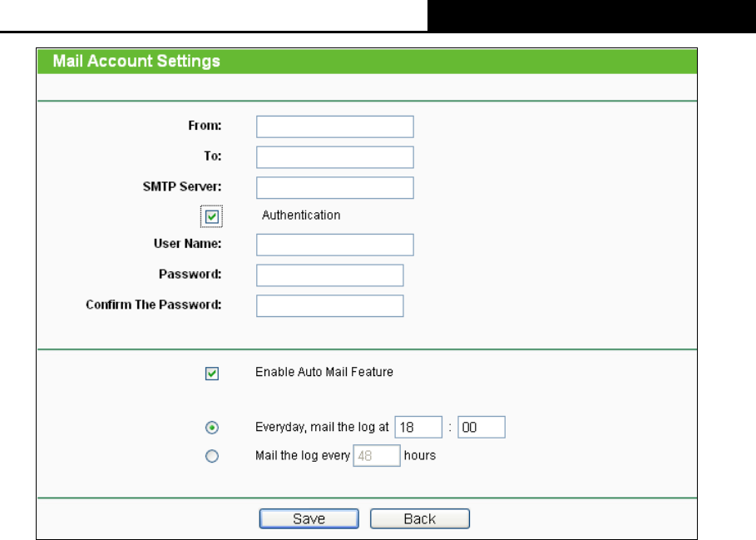Click the 'hours' text after interval field
Screen dimensions: 756x540
(x=420, y=456)
